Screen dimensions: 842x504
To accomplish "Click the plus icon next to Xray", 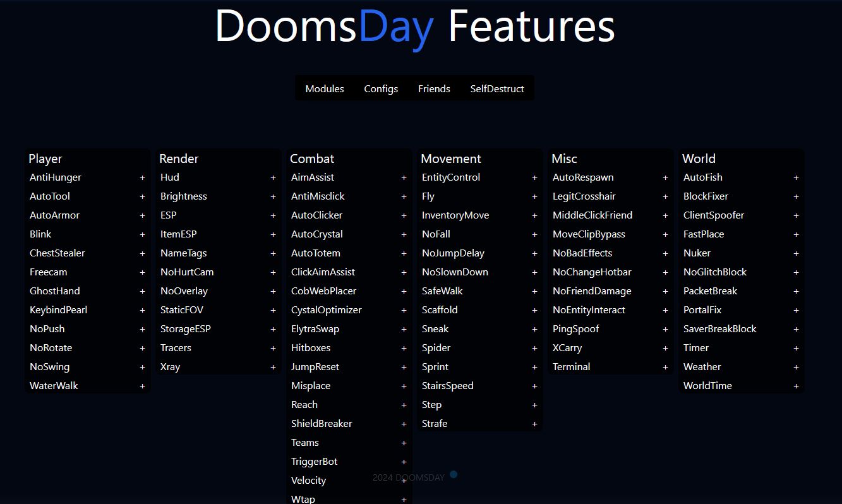I will click(273, 368).
